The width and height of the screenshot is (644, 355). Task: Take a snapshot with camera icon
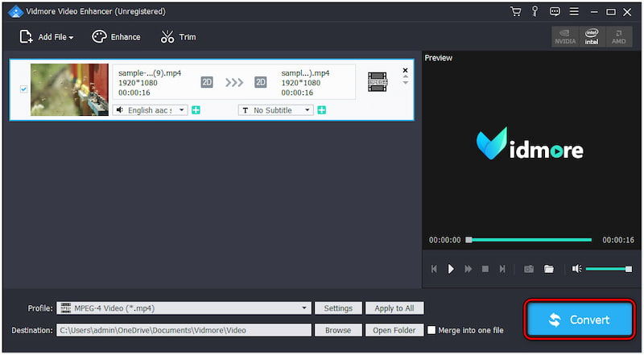529,269
